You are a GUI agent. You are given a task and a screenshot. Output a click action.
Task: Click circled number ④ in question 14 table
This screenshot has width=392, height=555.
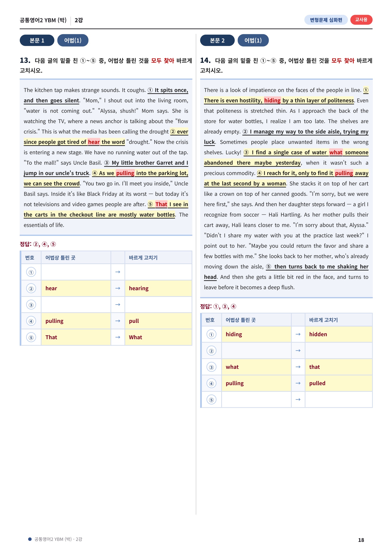click(211, 383)
